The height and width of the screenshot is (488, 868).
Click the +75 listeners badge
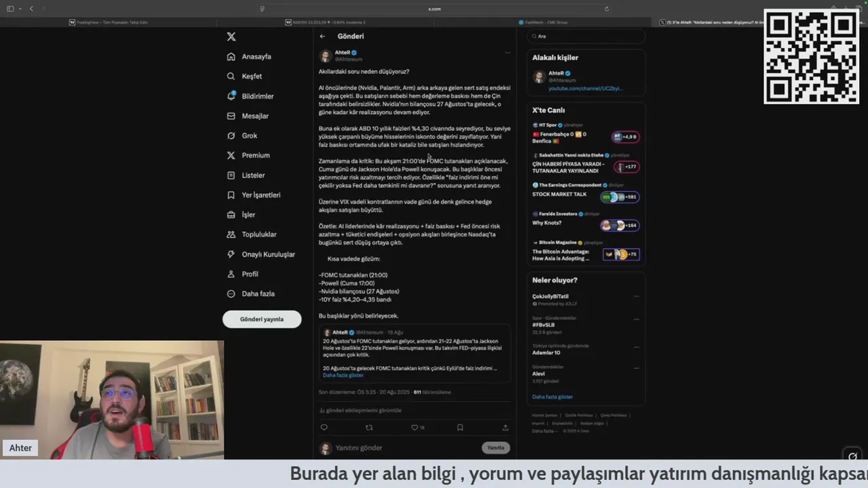click(622, 254)
